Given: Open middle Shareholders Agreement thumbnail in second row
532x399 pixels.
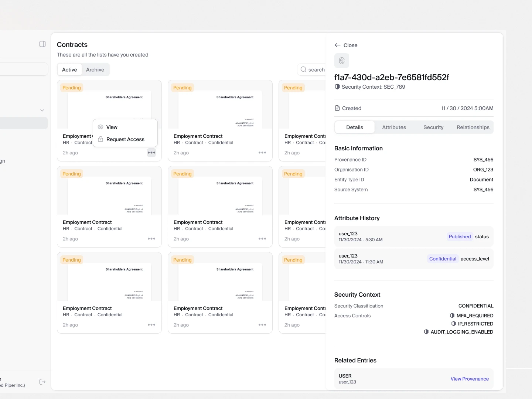Looking at the screenshot, I should [220, 195].
